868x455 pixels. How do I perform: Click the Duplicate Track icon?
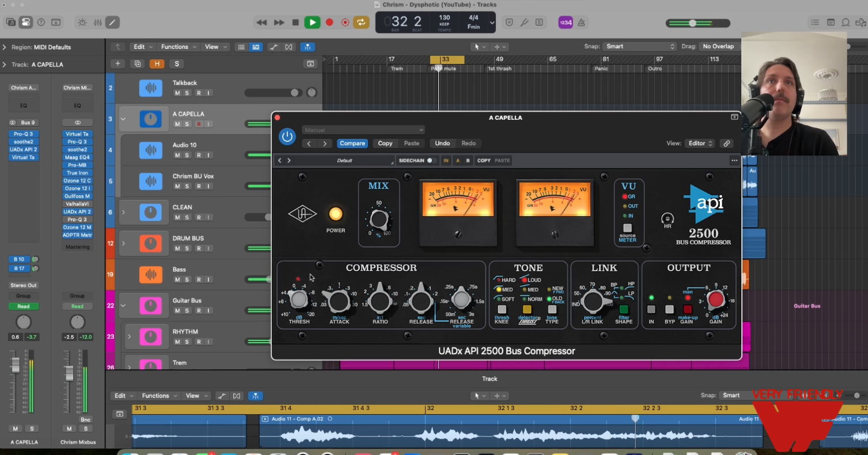(x=137, y=64)
